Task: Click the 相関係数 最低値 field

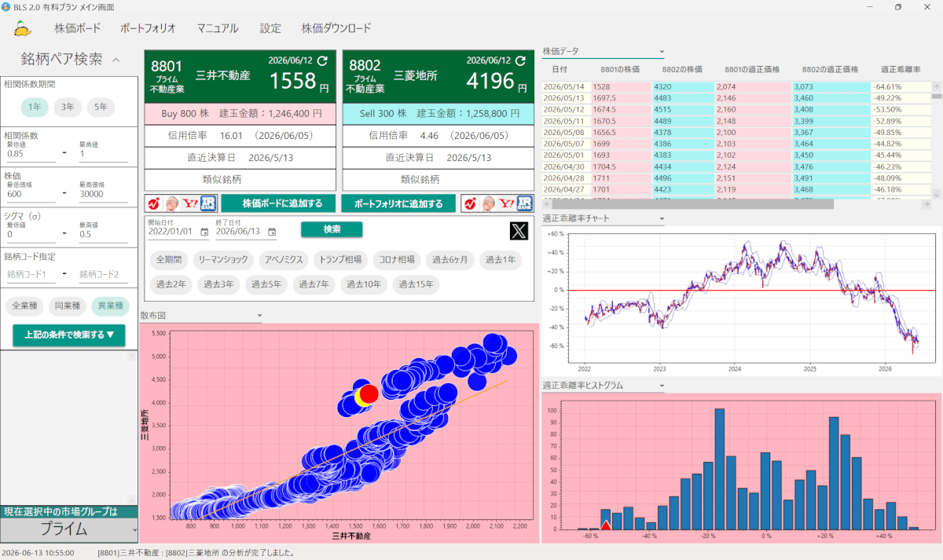Action: pos(31,154)
